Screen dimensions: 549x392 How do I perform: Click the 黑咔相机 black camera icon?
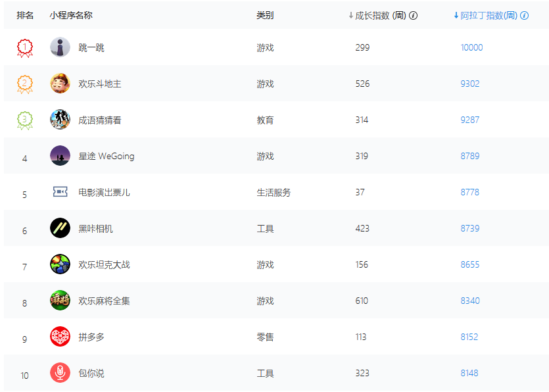(60, 228)
